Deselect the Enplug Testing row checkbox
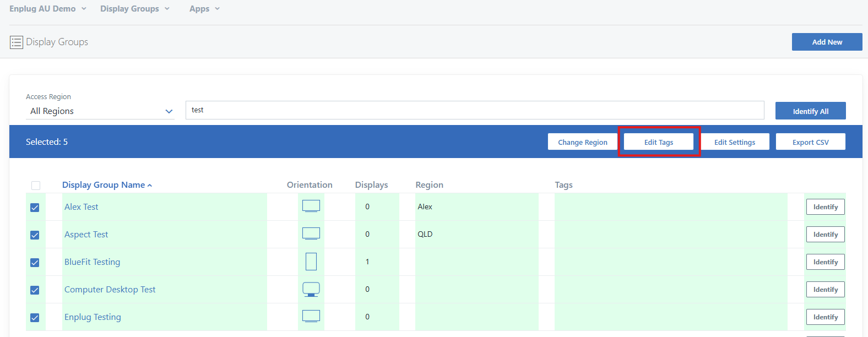This screenshot has height=337, width=868. tap(35, 318)
